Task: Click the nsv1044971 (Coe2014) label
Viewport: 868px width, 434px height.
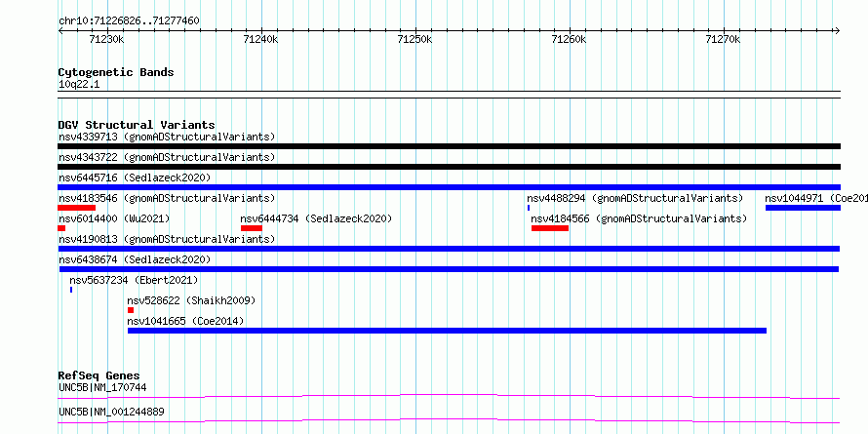Action: [x=816, y=198]
